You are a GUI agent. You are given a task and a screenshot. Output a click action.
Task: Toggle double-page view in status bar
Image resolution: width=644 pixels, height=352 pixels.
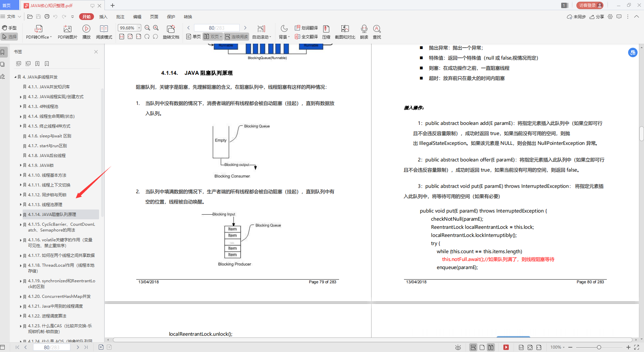tap(491, 347)
